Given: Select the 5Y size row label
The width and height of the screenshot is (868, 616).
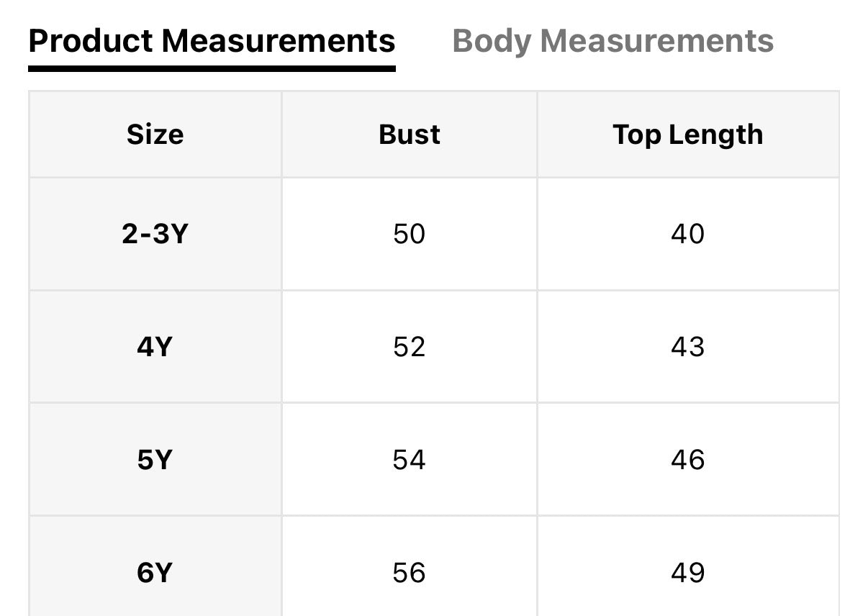Looking at the screenshot, I should tap(155, 460).
